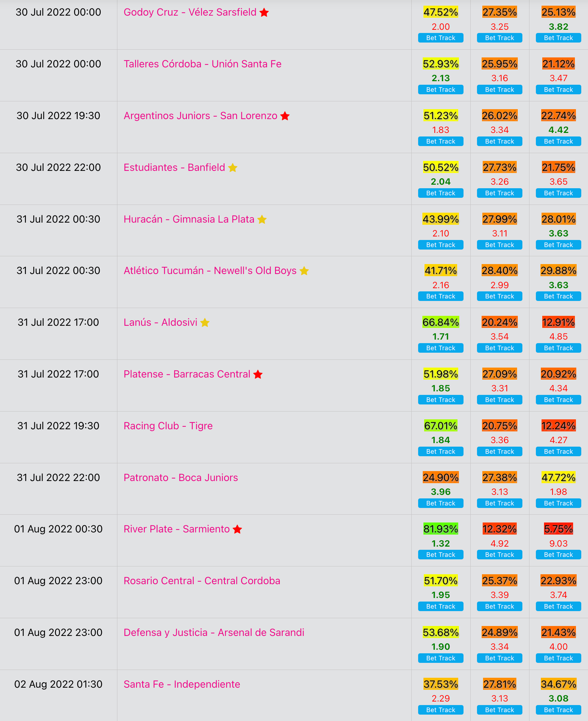Track away-win bet at 9.03 for Sarmiento
Image resolution: width=588 pixels, height=721 pixels.
coord(559,555)
